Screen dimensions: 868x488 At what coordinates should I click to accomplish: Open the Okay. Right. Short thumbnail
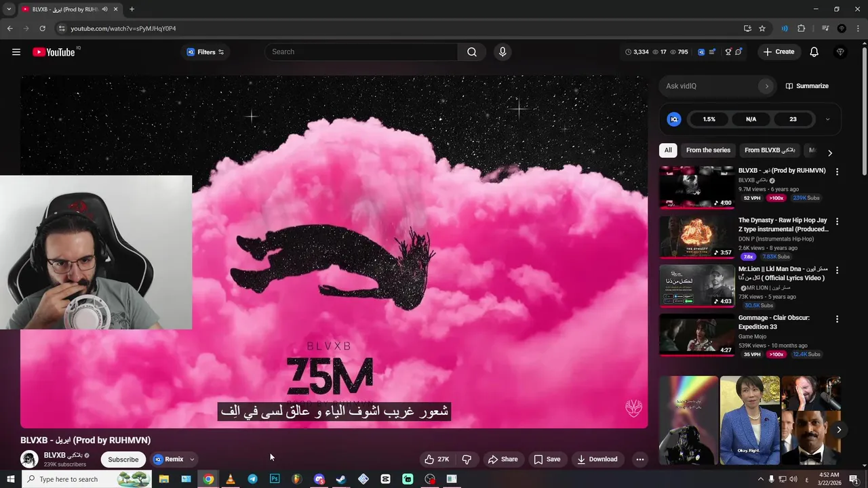pos(749,420)
